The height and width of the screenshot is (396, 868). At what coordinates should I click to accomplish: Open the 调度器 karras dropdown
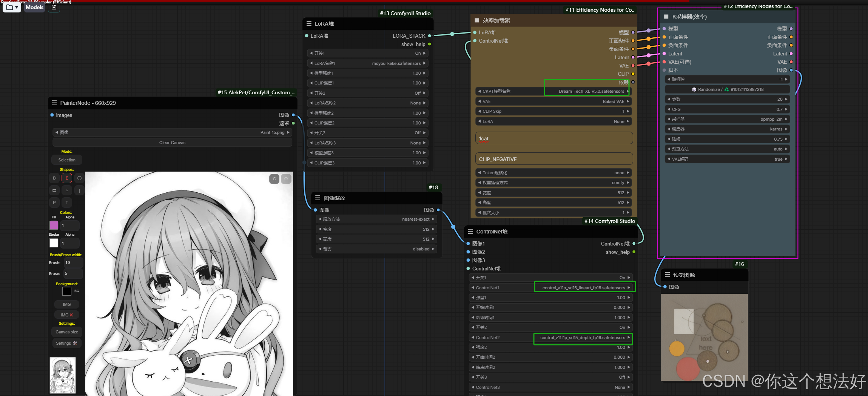727,129
